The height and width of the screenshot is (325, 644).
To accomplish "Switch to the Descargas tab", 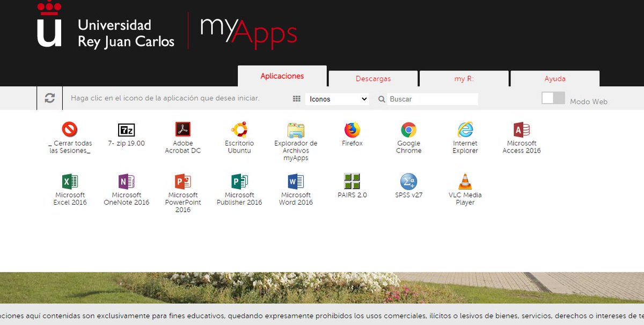I will 373,78.
